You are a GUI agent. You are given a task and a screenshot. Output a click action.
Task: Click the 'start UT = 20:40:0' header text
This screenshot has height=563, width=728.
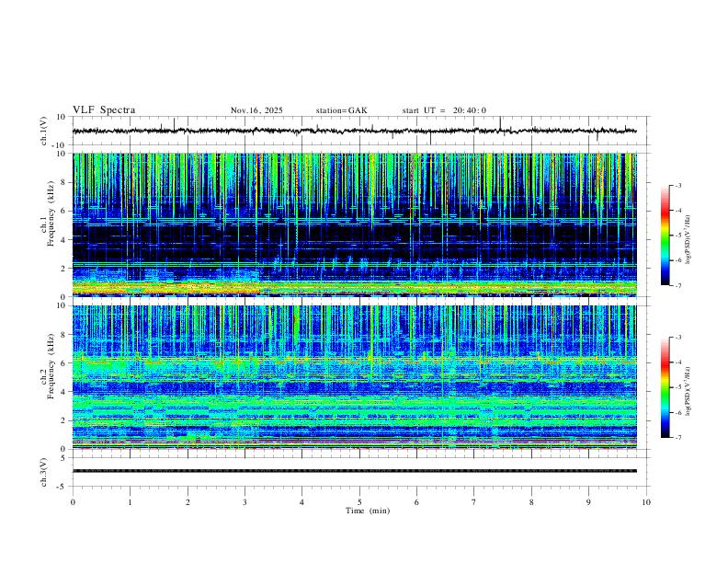[444, 110]
